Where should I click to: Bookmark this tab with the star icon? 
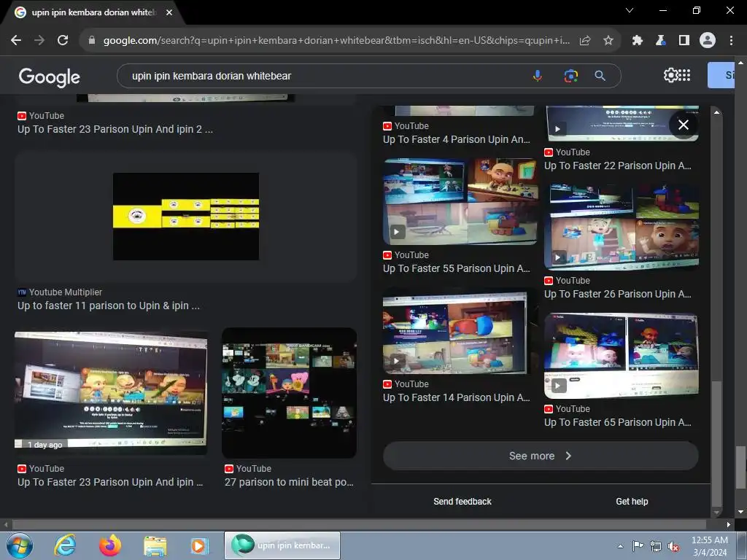click(x=608, y=41)
